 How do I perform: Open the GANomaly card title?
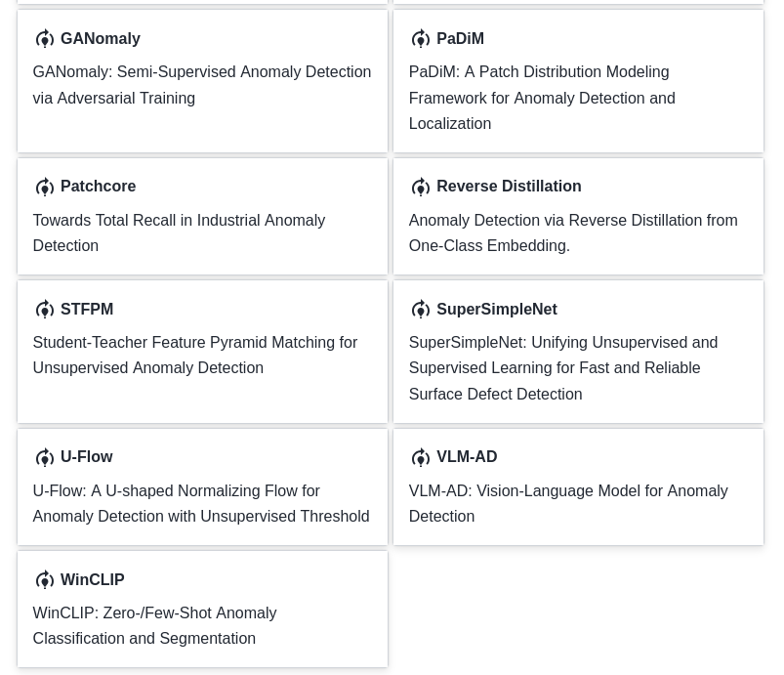click(100, 38)
